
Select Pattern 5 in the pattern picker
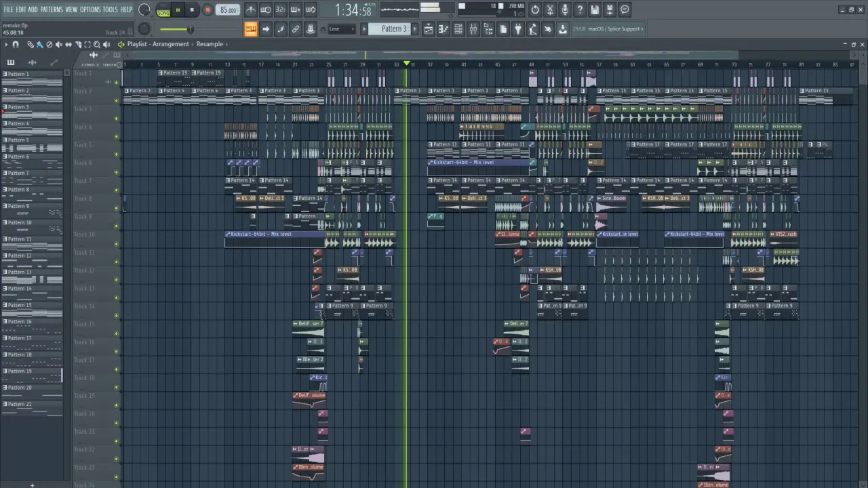[x=33, y=144]
